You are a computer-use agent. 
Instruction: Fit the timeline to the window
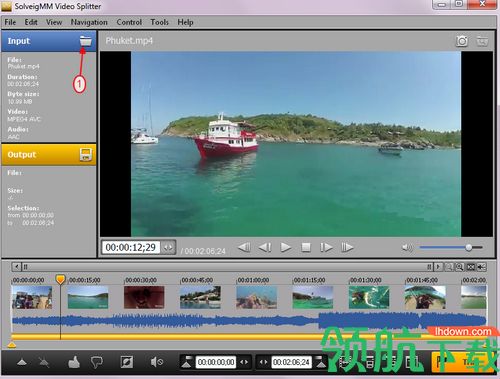[x=471, y=267]
